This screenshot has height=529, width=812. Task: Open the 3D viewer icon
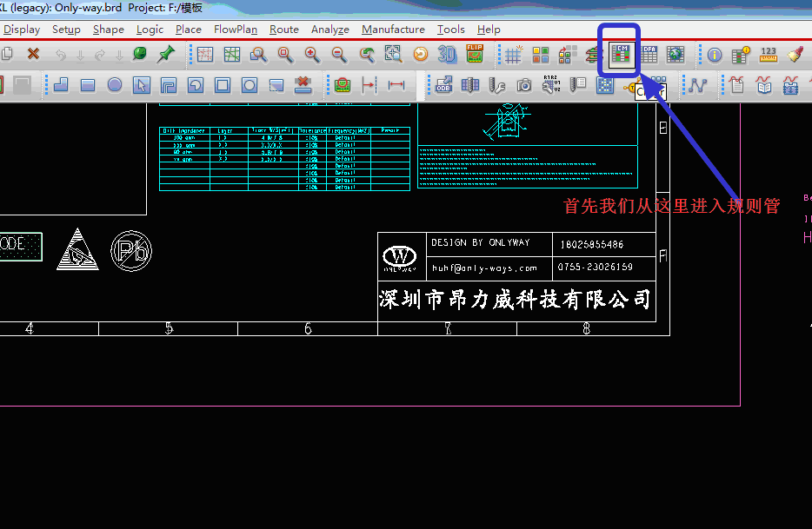point(447,55)
